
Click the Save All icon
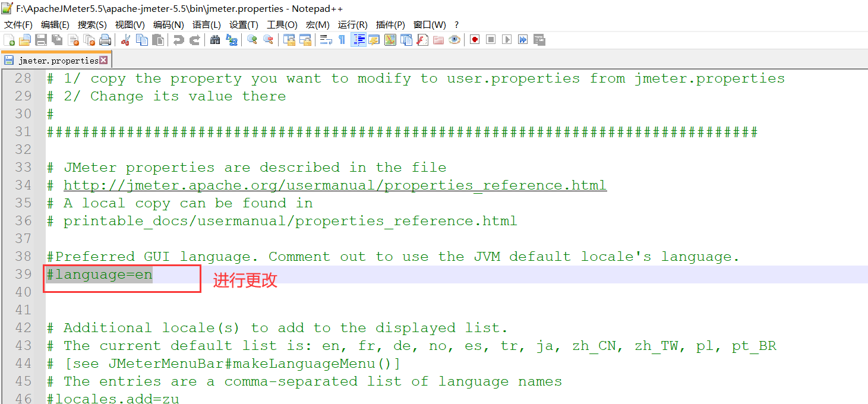point(57,40)
